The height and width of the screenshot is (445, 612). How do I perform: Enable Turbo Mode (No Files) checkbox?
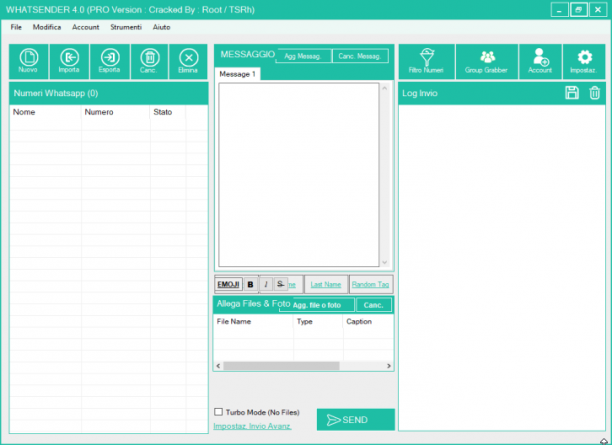219,412
